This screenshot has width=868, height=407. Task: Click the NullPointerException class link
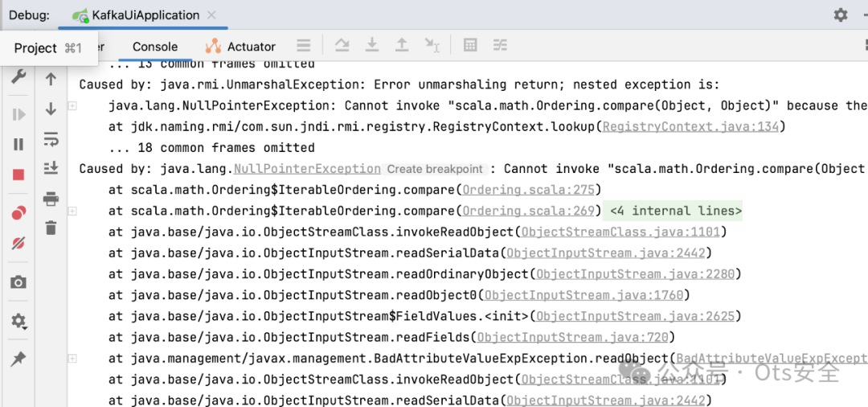(307, 169)
